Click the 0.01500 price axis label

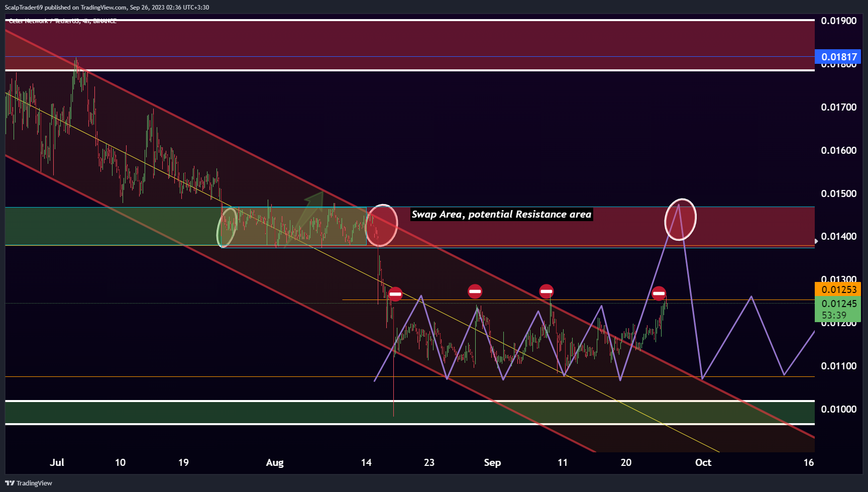(838, 193)
